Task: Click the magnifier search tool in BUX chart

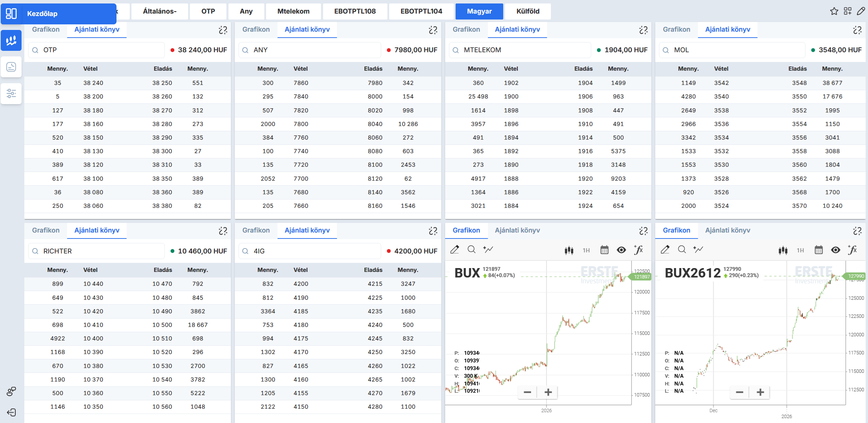Action: (472, 250)
